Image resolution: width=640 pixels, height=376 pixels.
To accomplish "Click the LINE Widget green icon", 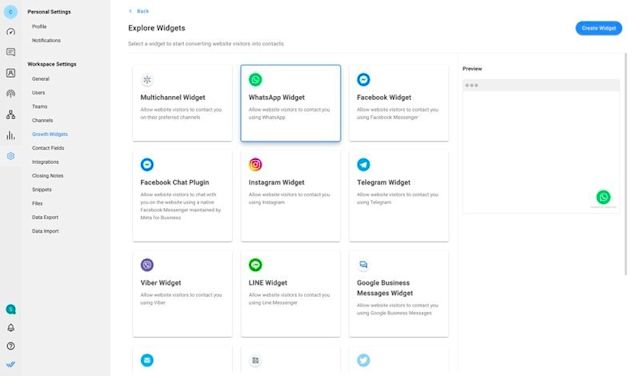I will point(256,265).
